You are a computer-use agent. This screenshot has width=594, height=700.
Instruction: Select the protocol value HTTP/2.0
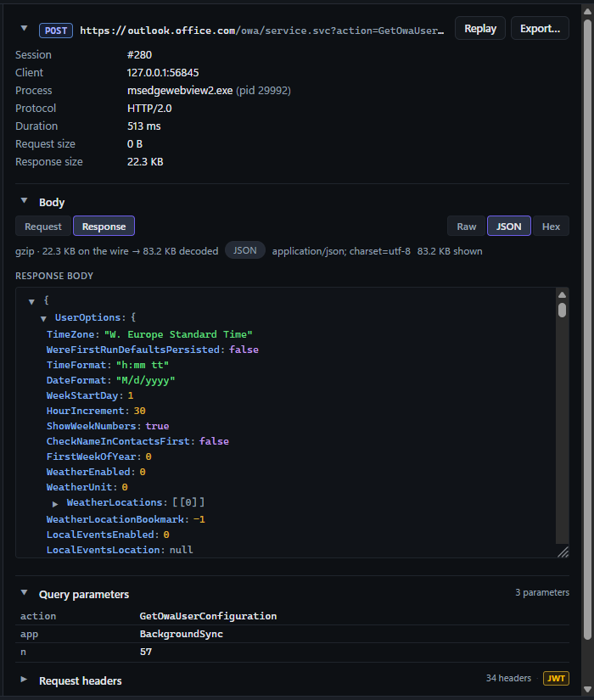pos(149,109)
